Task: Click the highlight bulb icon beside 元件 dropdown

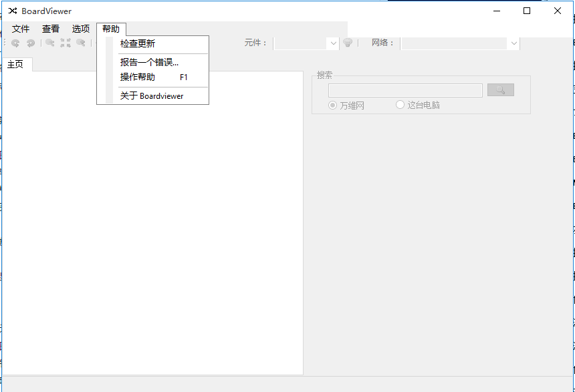Action: point(348,43)
